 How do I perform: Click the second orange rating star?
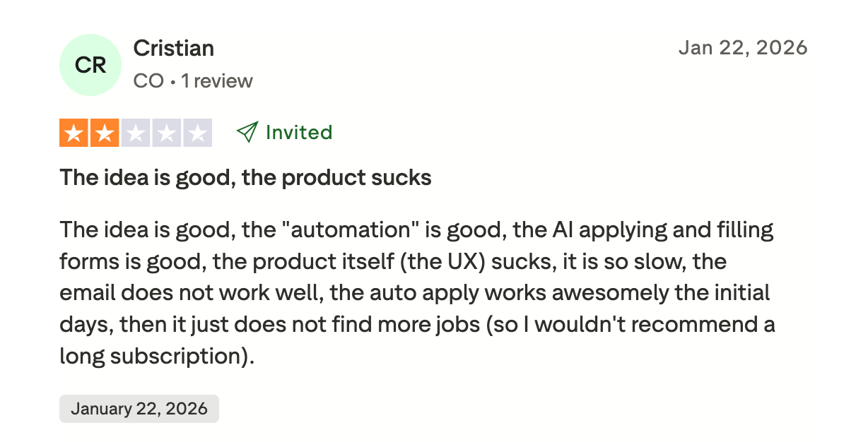pyautogui.click(x=105, y=133)
